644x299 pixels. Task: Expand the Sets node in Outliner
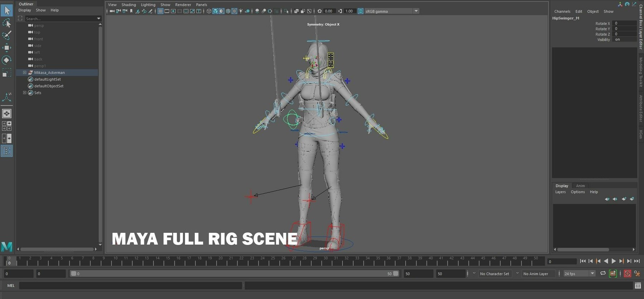point(25,93)
